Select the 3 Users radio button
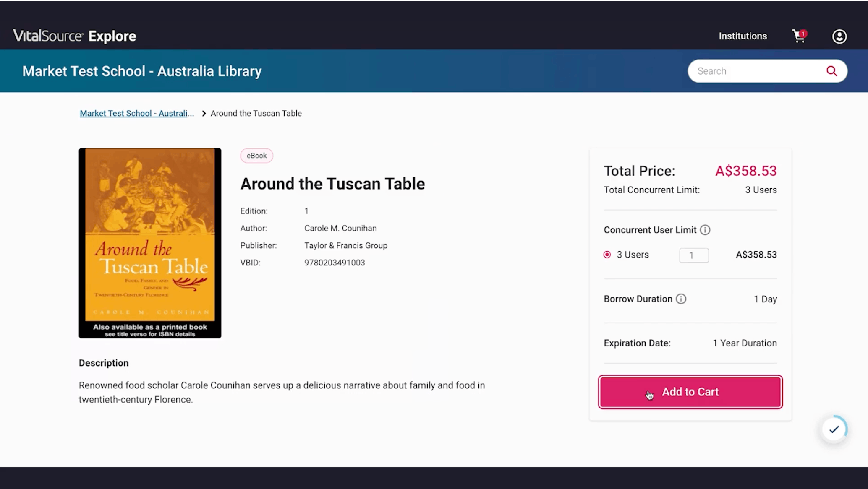The width and height of the screenshot is (868, 489). click(x=607, y=255)
